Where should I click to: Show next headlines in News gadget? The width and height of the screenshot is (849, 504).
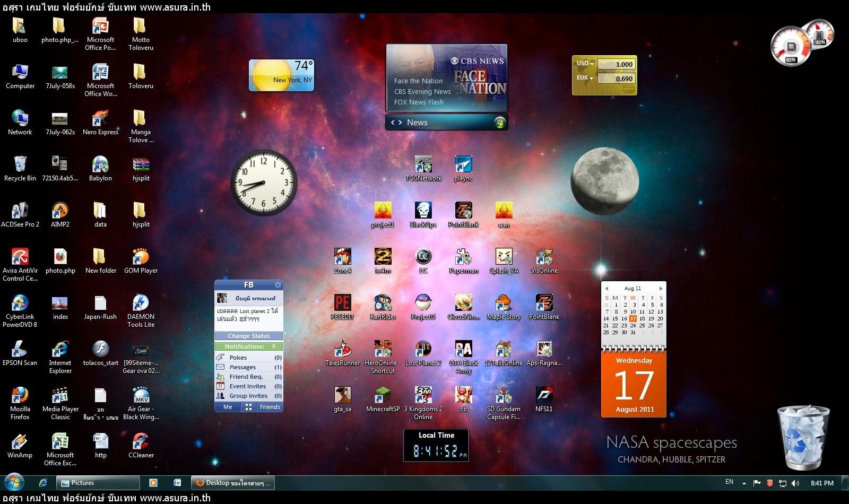400,123
